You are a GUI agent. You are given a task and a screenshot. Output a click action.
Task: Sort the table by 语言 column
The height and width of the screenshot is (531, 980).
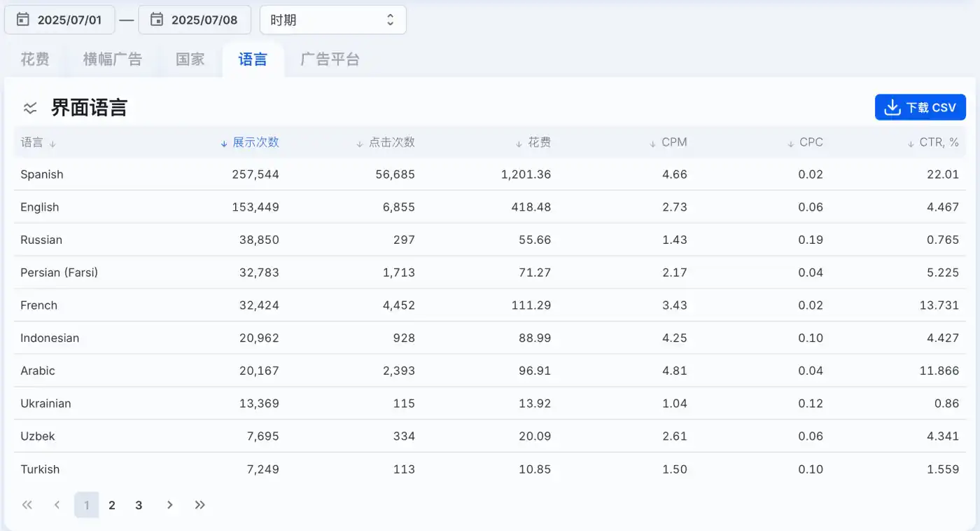tap(38, 143)
